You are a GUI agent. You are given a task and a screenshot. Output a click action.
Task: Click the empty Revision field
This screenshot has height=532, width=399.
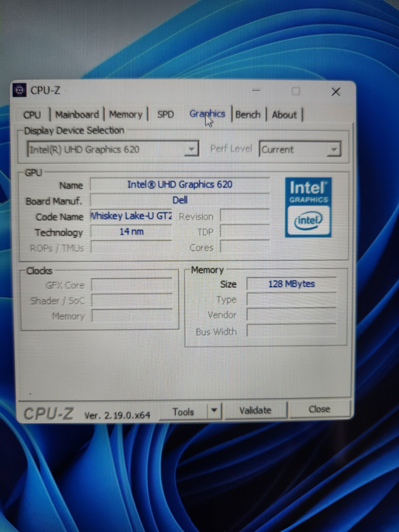[245, 216]
